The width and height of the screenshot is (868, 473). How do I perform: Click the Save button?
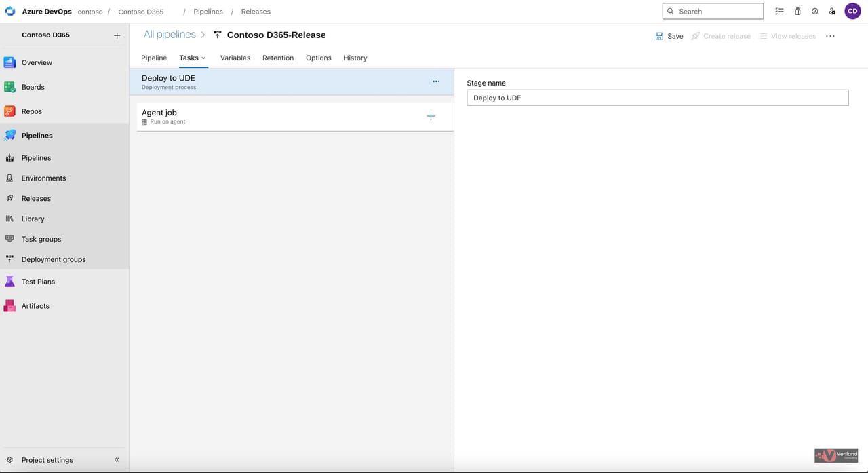pos(669,36)
